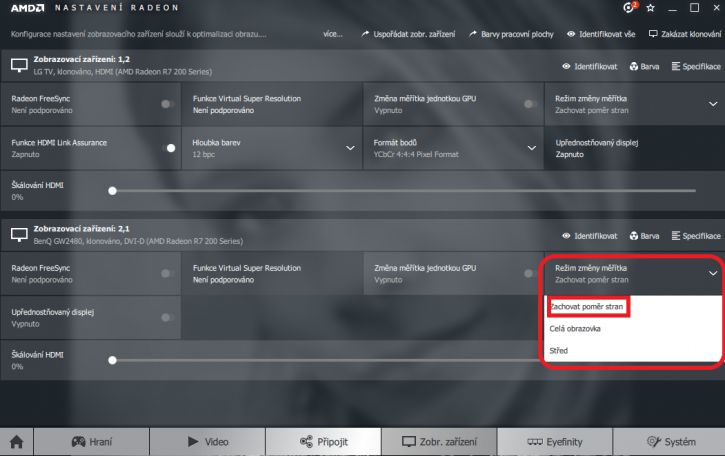The width and height of the screenshot is (725, 456).
Task: Switch to Video tab
Action: [x=208, y=442]
